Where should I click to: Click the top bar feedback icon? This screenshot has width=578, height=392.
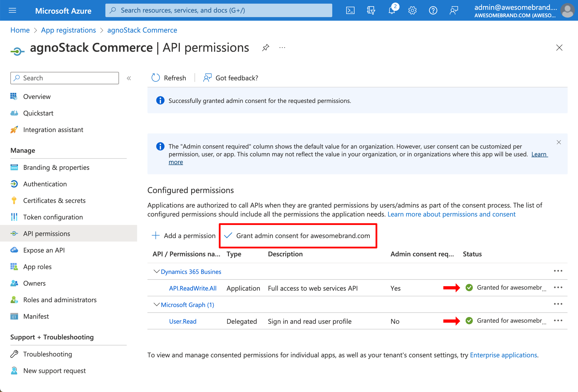coord(454,10)
